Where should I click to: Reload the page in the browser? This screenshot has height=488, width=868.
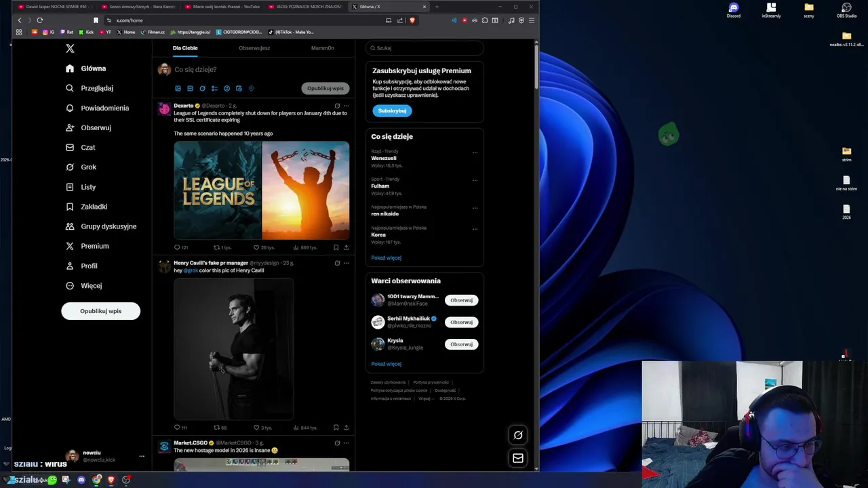point(40,20)
